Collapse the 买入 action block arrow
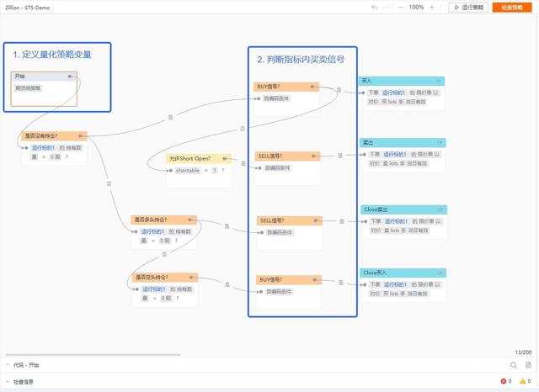Image resolution: width=539 pixels, height=392 pixels. [439, 81]
